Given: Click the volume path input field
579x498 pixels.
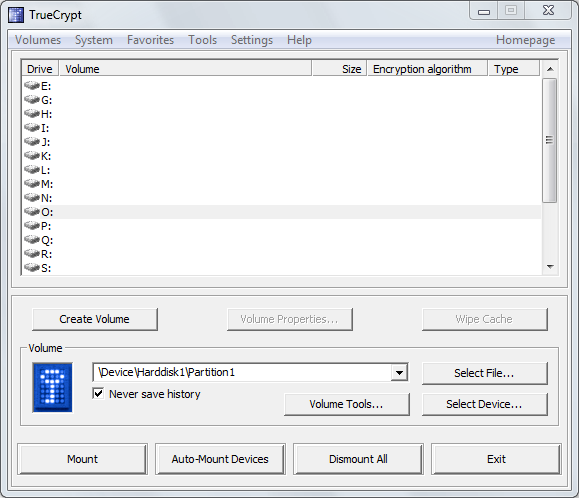Looking at the screenshot, I should 242,372.
